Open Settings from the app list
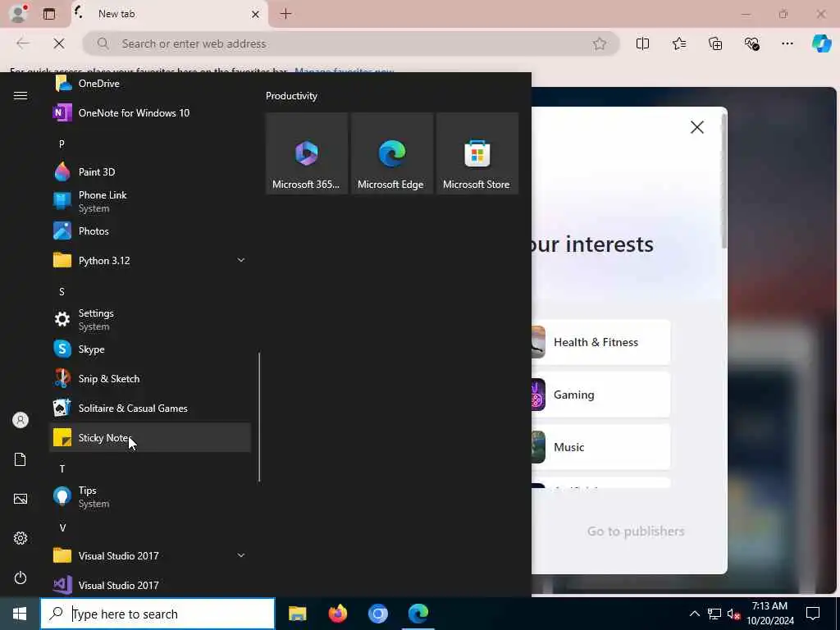Viewport: 840px width, 630px height. click(150, 319)
